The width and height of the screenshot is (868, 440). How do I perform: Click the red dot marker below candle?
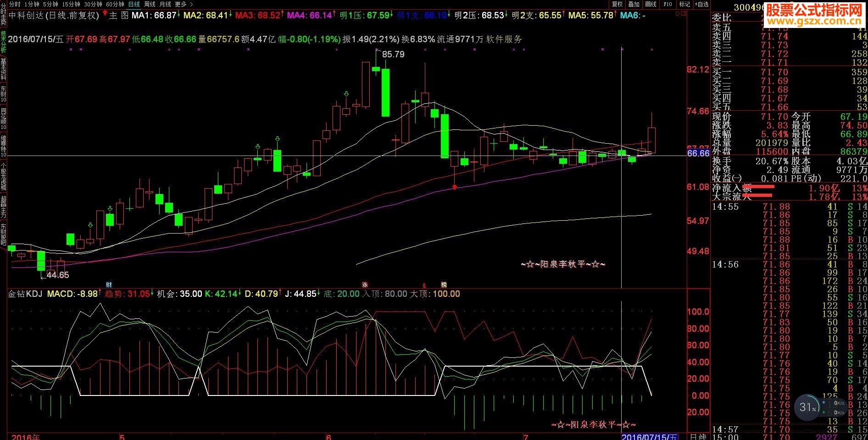[x=454, y=187]
